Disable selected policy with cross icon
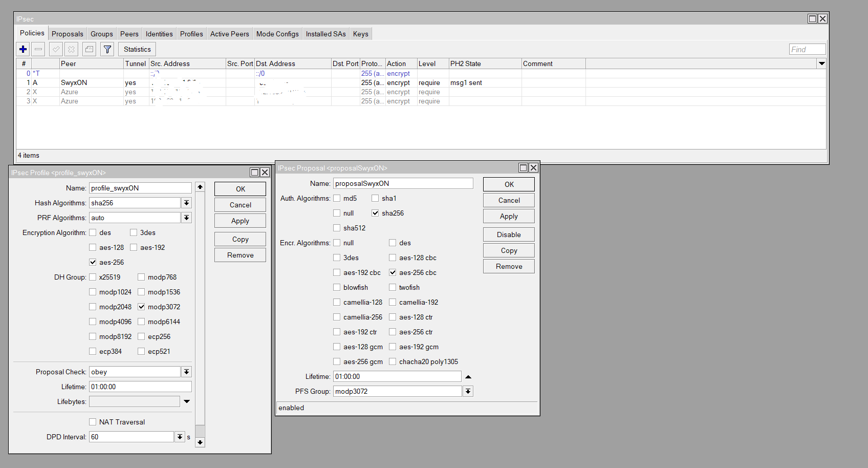Screen dimensions: 868x468 tap(72, 49)
